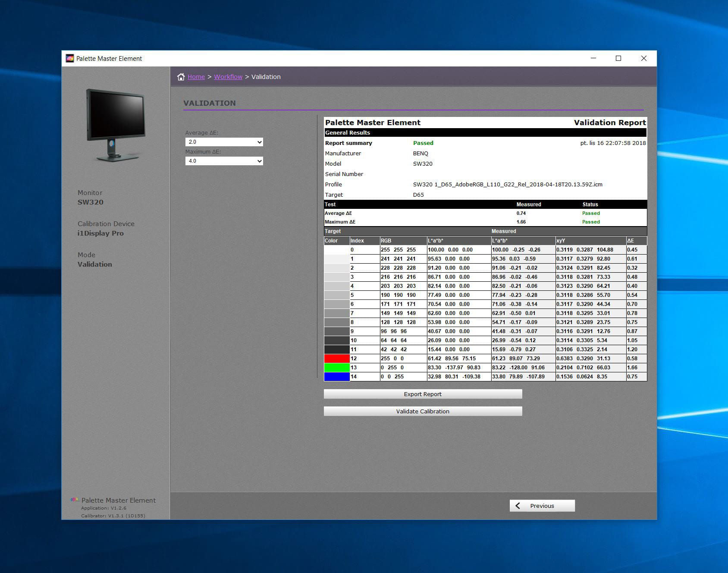Screen dimensions: 728x573
Task: Click 'SW320' monitor name in sidebar
Action: coord(91,202)
